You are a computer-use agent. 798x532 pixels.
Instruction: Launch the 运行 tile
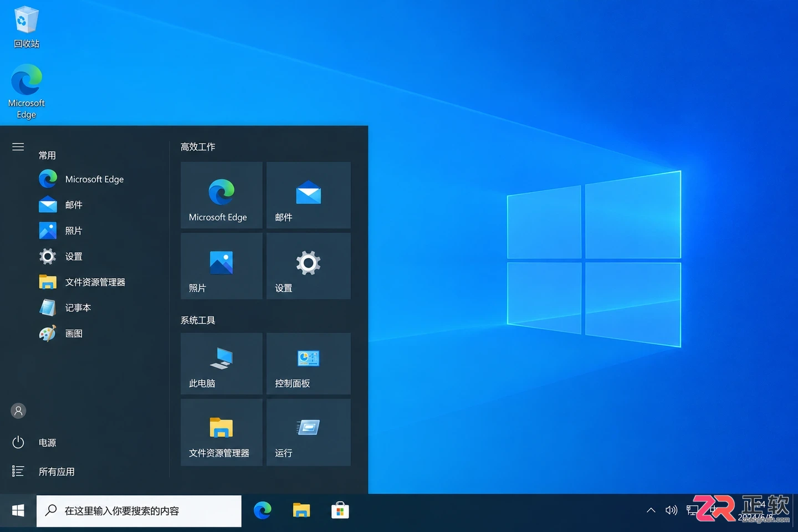309,432
